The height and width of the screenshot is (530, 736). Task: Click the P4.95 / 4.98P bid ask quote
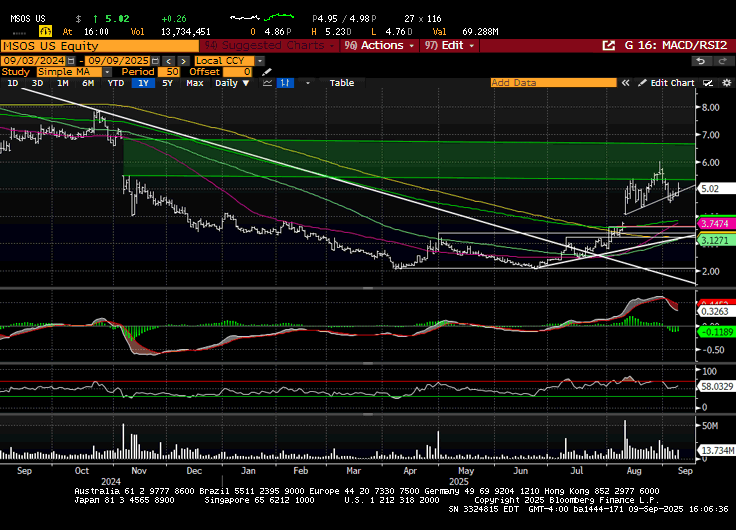coord(344,19)
